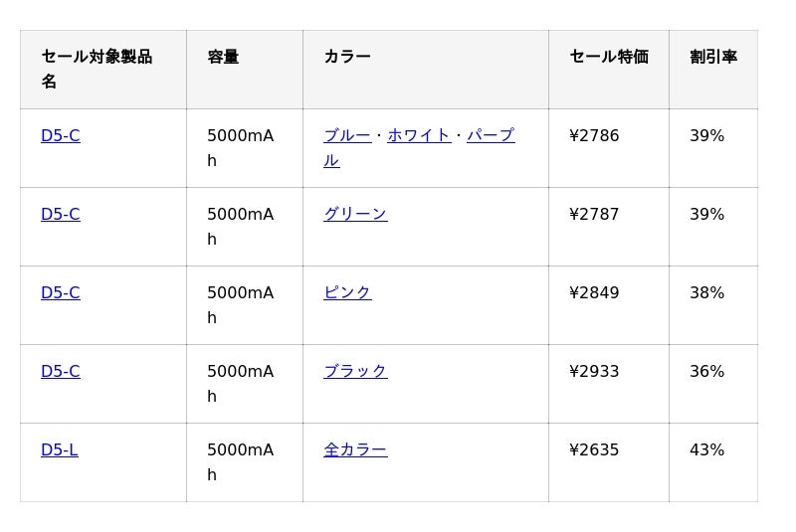The width and height of the screenshot is (796, 532).
Task: Click the ブルー color link
Action: [347, 136]
